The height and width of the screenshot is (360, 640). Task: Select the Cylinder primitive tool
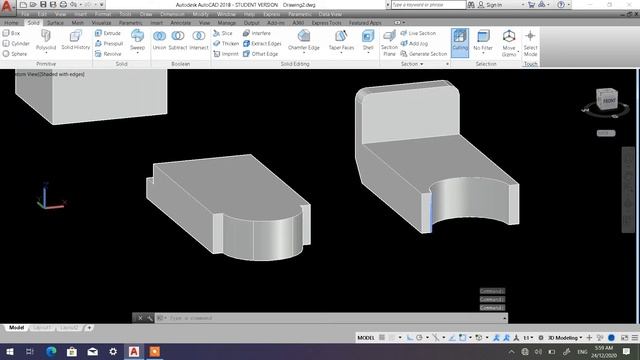(x=16, y=43)
